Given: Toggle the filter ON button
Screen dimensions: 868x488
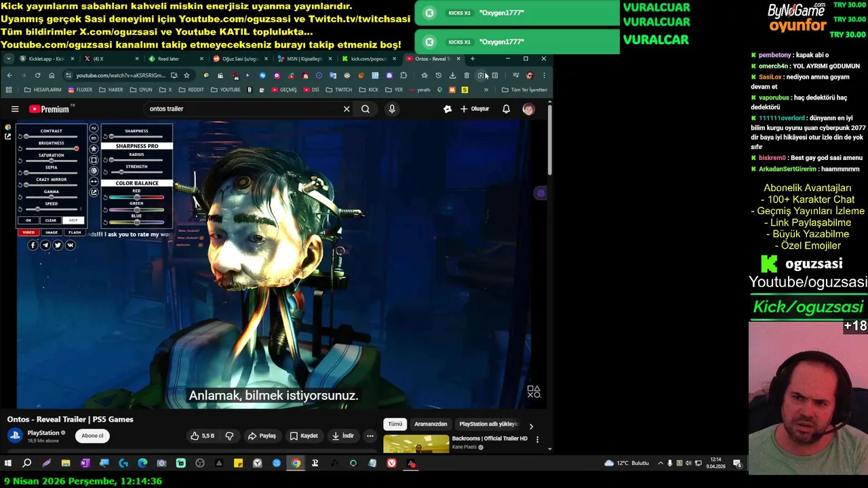Looking at the screenshot, I should [x=28, y=220].
